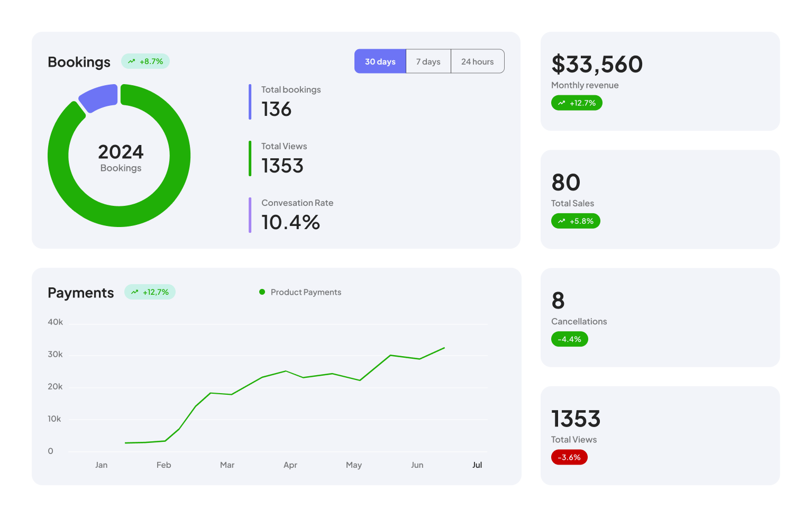Click the payments line peak near Jun
Viewport: 812px width, 517px height.
(x=444, y=348)
